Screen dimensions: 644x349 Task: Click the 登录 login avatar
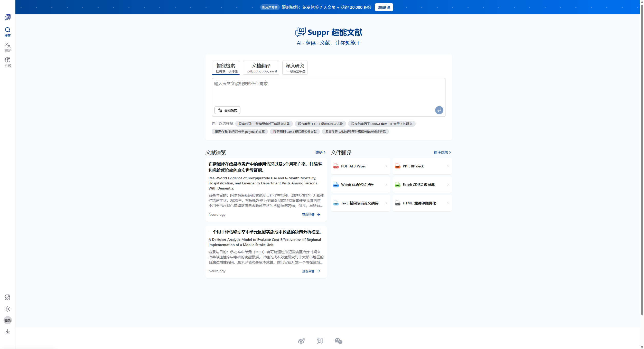(8, 320)
